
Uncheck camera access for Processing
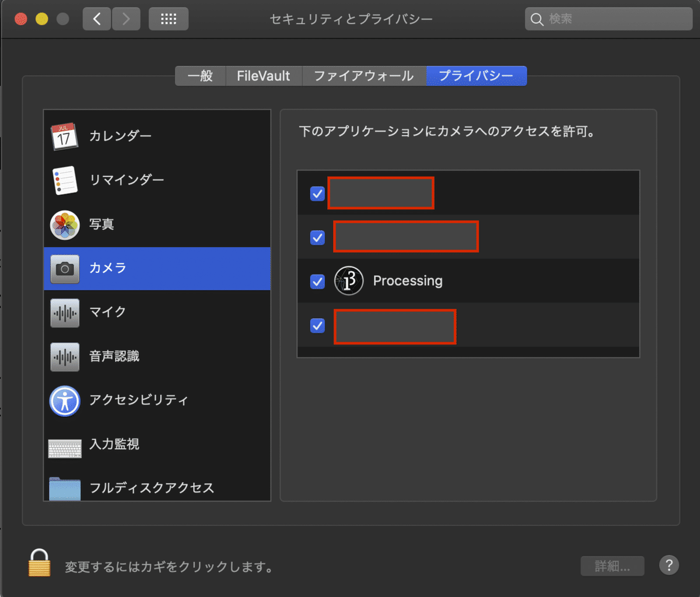tap(317, 282)
